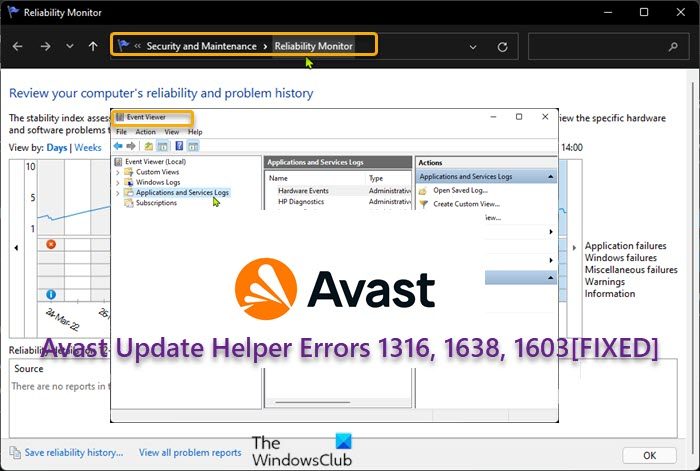Open the Action menu in Event Viewer
Viewport: 700px width, 471px height.
(x=146, y=132)
